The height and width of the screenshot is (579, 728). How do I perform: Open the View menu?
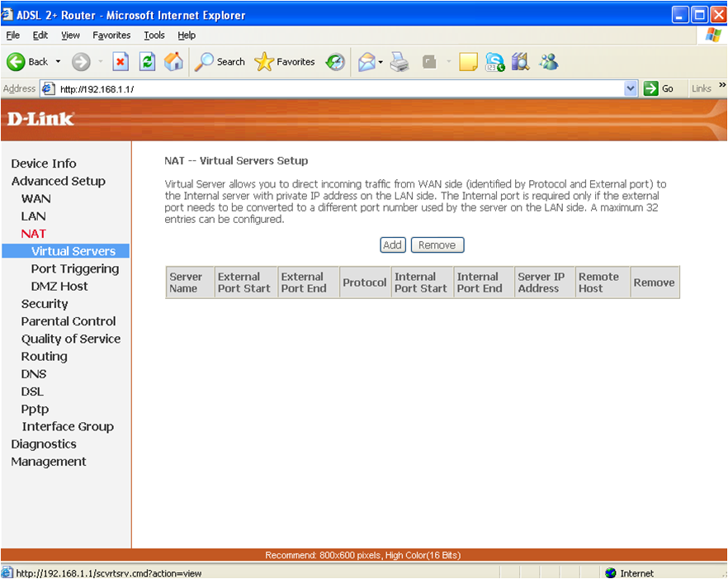pos(71,36)
